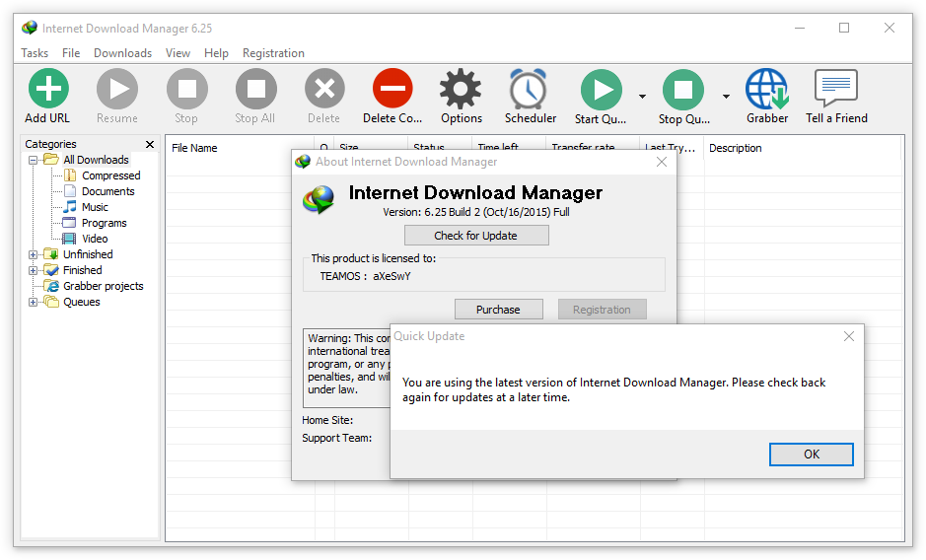Select Grabber projects tree item text
The width and height of the screenshot is (926, 560).
(x=104, y=286)
